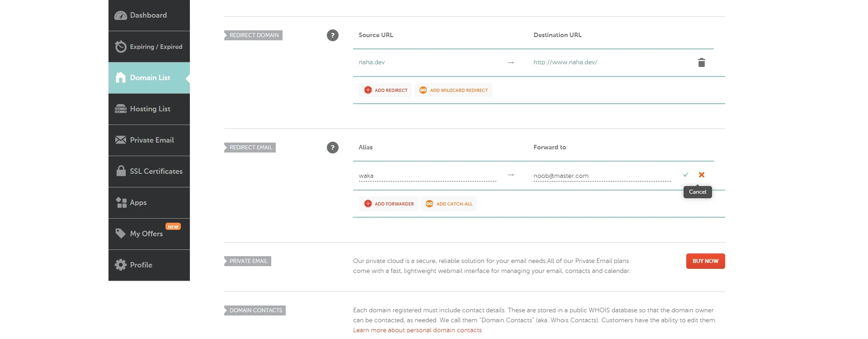Open My Offers in the sidebar

tap(149, 234)
